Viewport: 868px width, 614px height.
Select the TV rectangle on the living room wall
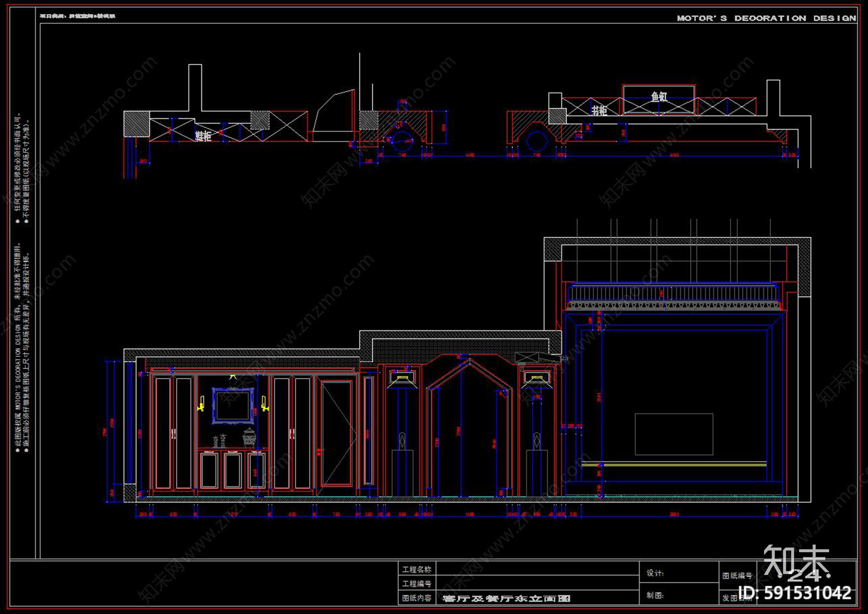pos(674,434)
